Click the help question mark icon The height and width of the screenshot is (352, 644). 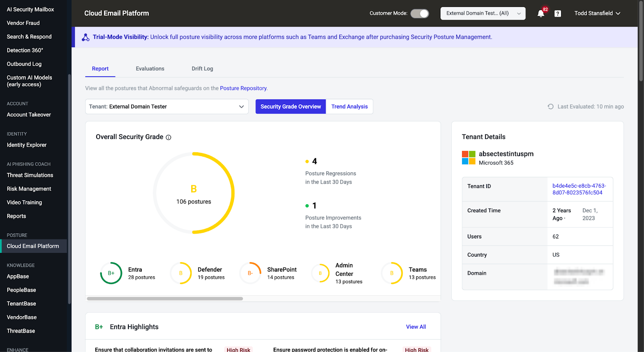click(x=557, y=14)
